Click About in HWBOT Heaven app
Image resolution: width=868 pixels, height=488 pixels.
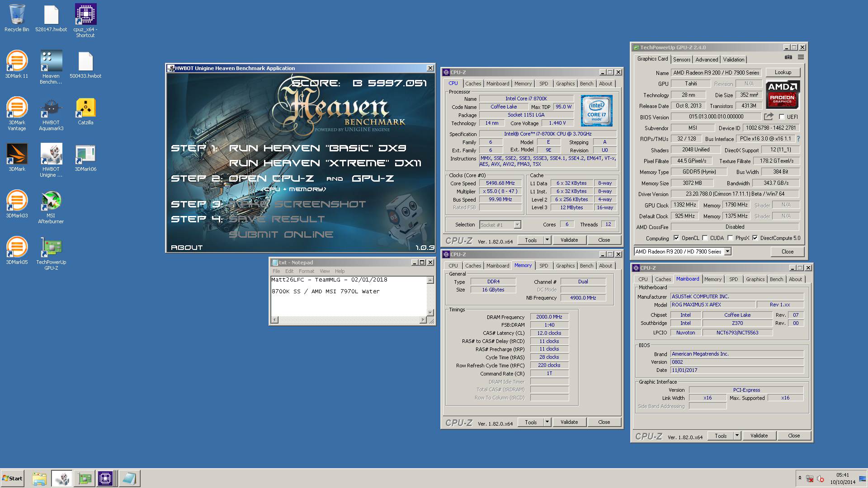tap(187, 248)
